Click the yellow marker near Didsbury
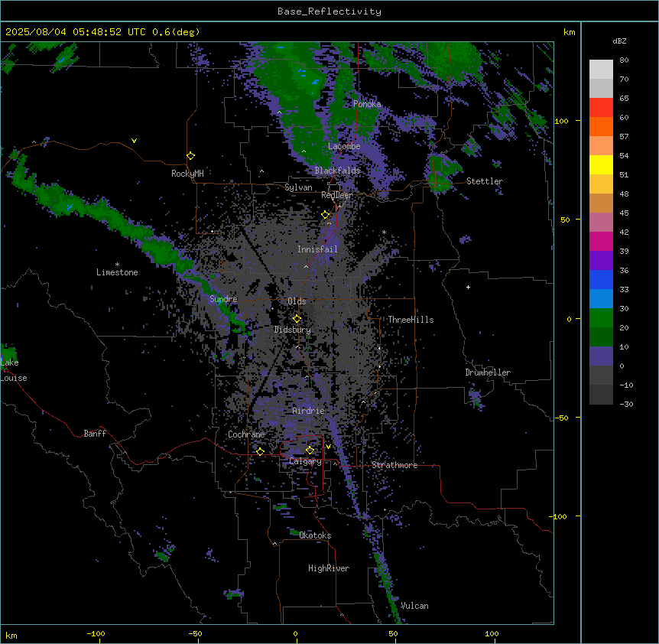 click(x=297, y=318)
